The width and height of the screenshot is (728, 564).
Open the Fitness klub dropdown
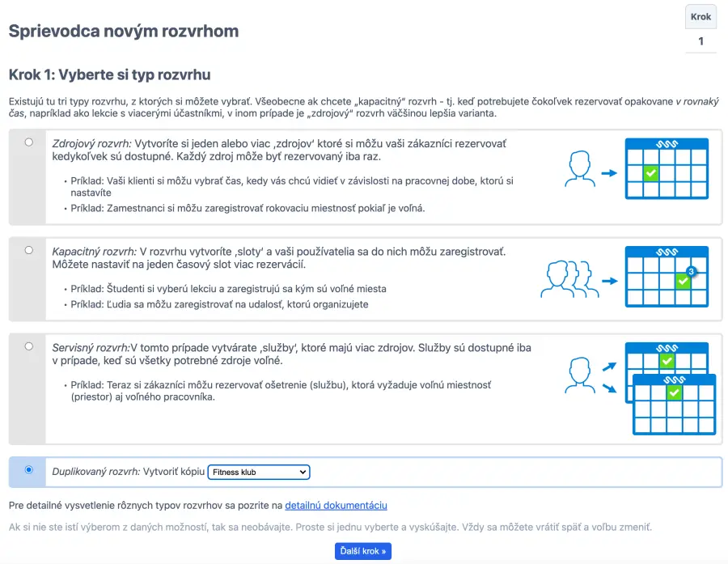[259, 472]
